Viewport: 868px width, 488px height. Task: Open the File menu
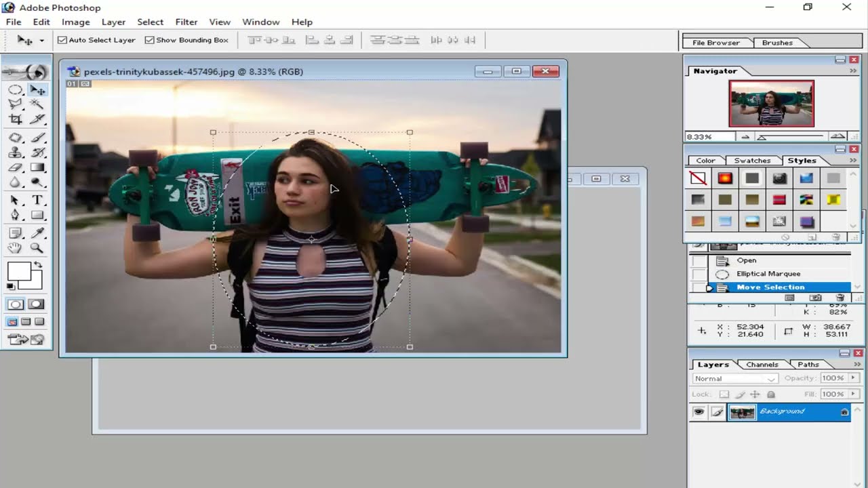[x=14, y=22]
